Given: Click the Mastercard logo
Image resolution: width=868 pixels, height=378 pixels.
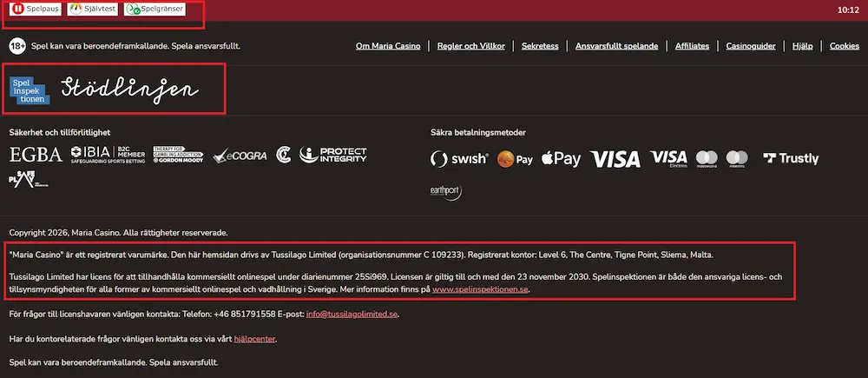Looking at the screenshot, I should [x=707, y=158].
